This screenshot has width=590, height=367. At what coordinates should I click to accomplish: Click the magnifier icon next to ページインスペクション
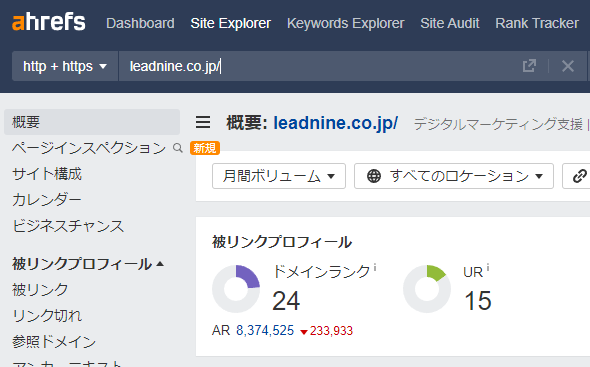pyautogui.click(x=178, y=148)
